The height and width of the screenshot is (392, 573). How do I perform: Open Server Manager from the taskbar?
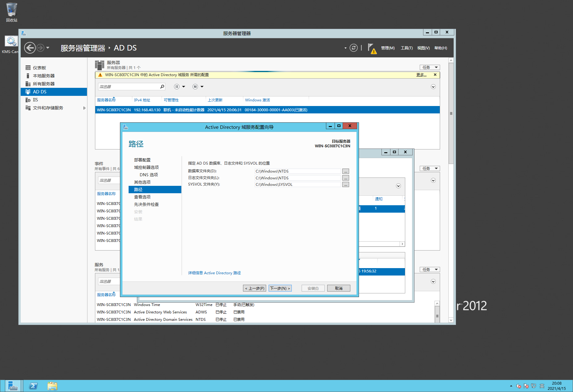(13, 386)
